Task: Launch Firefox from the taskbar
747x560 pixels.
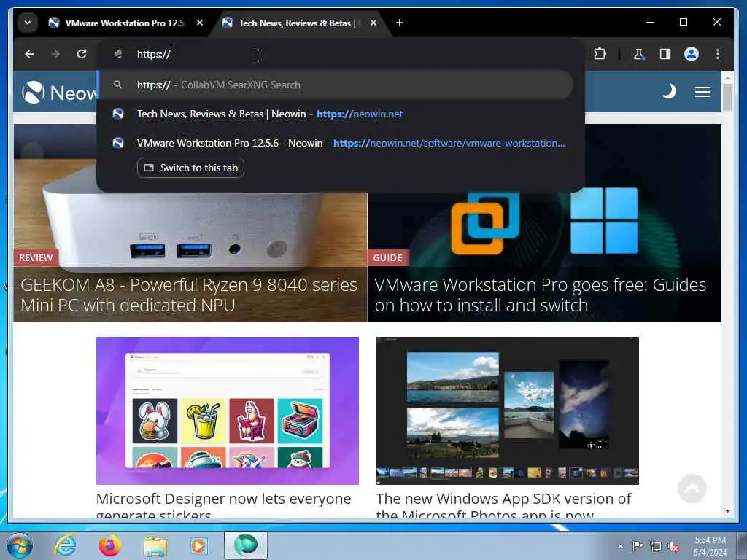Action: tap(110, 545)
